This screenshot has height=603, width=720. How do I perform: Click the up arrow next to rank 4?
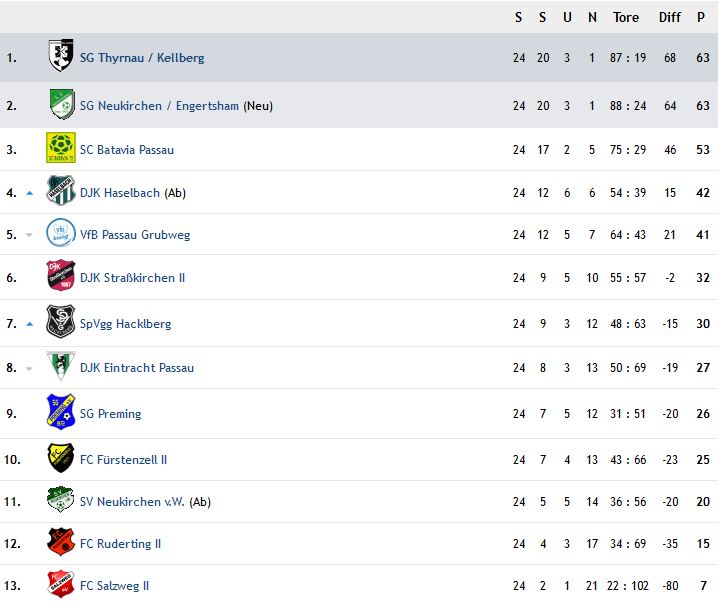click(30, 193)
